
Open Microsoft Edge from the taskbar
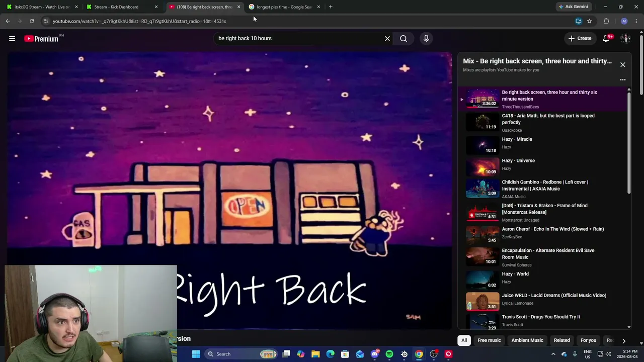pos(330,354)
